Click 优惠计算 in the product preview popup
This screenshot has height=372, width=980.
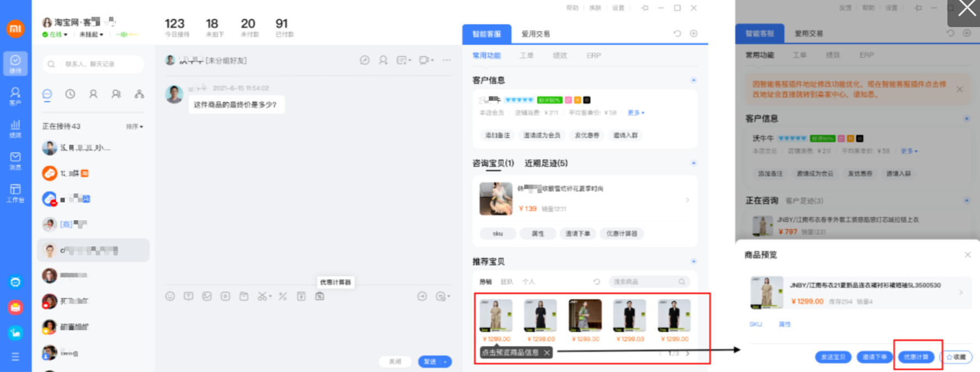(x=916, y=357)
